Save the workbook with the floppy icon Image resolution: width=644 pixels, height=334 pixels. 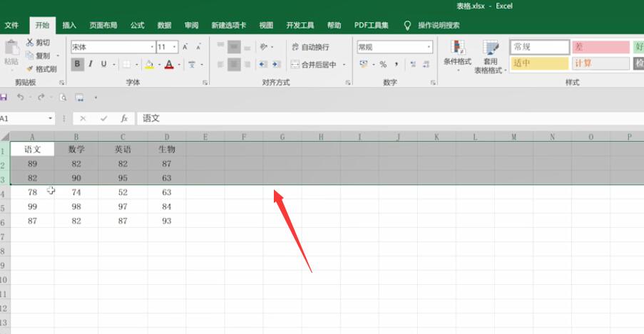(x=4, y=98)
